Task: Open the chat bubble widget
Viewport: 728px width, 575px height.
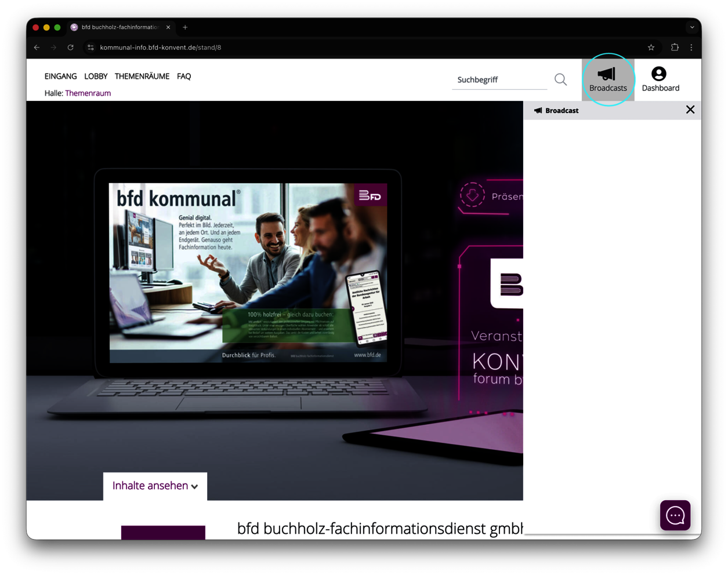Action: [675, 515]
